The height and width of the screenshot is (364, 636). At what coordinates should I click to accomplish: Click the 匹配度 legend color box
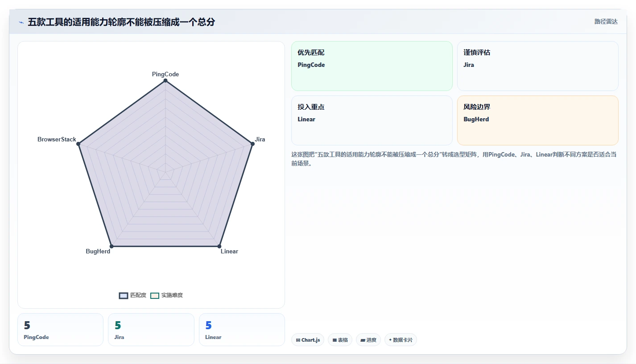[124, 295]
